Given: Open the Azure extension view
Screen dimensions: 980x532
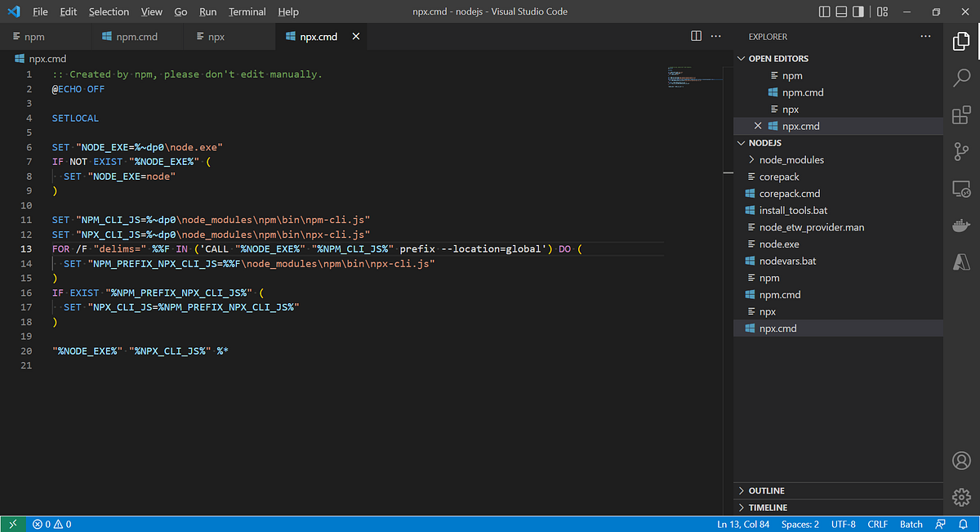Looking at the screenshot, I should coord(960,262).
